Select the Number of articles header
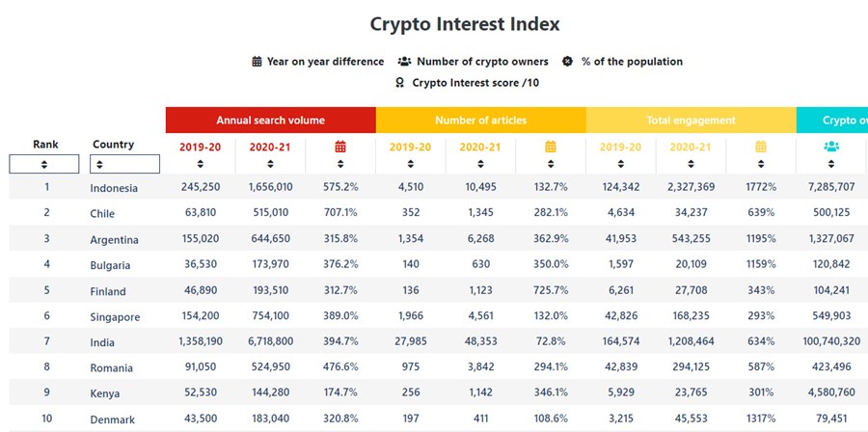 (x=480, y=121)
